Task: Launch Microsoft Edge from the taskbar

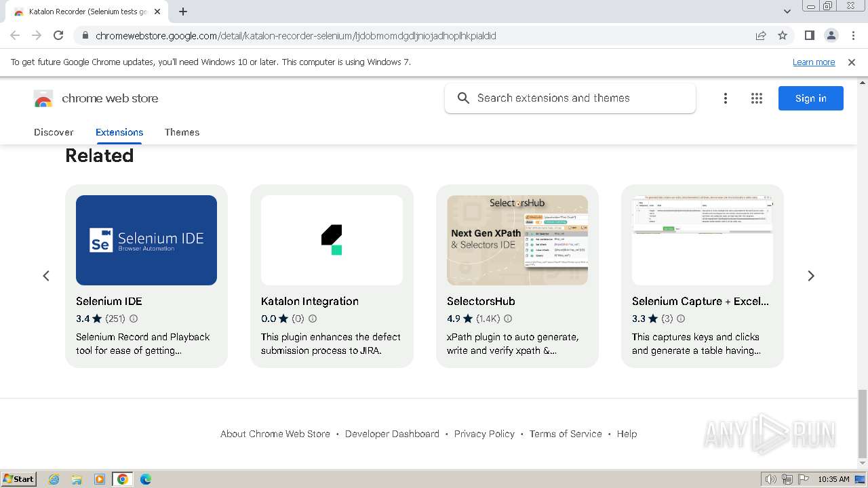Action: tap(146, 479)
